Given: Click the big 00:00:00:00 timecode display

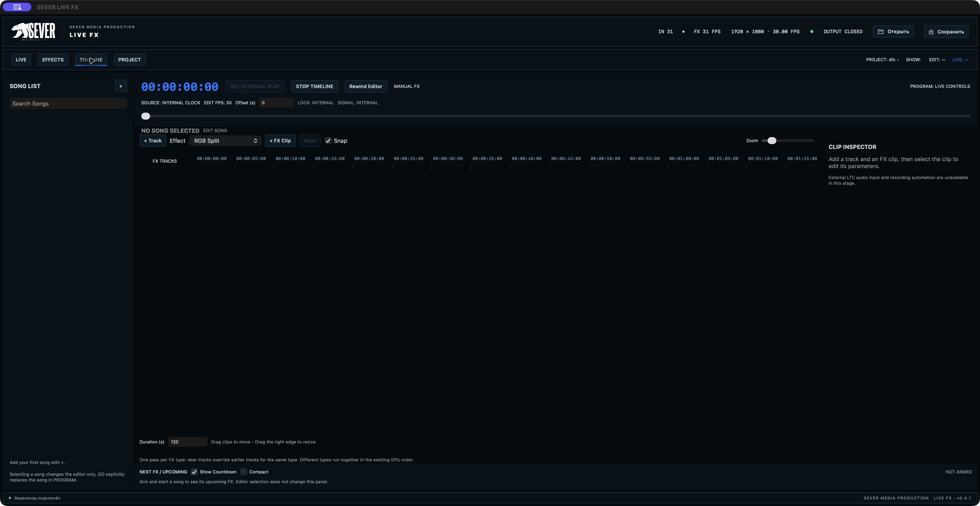Looking at the screenshot, I should tap(180, 87).
